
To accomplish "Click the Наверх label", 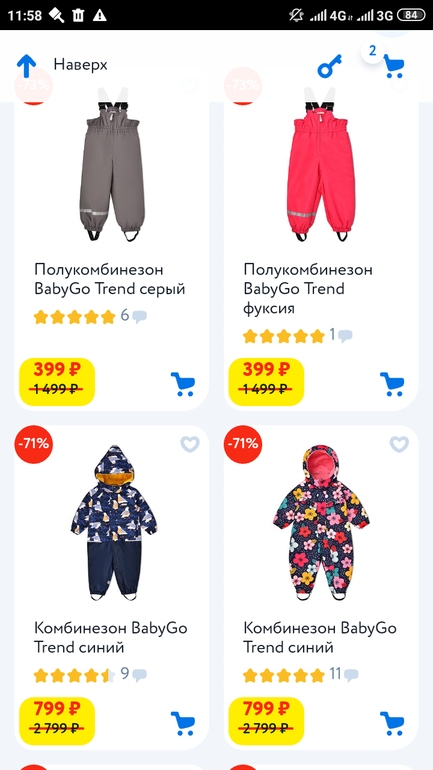I will (x=81, y=64).
